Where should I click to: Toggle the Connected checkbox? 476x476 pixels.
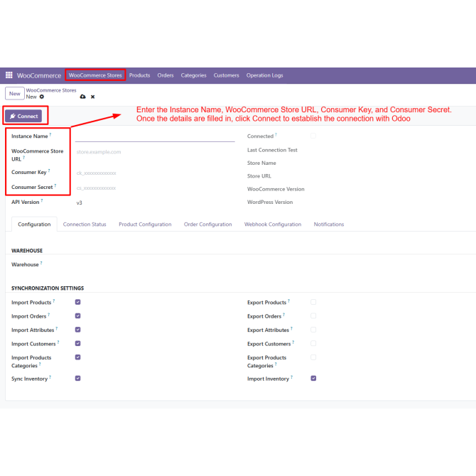pos(313,136)
